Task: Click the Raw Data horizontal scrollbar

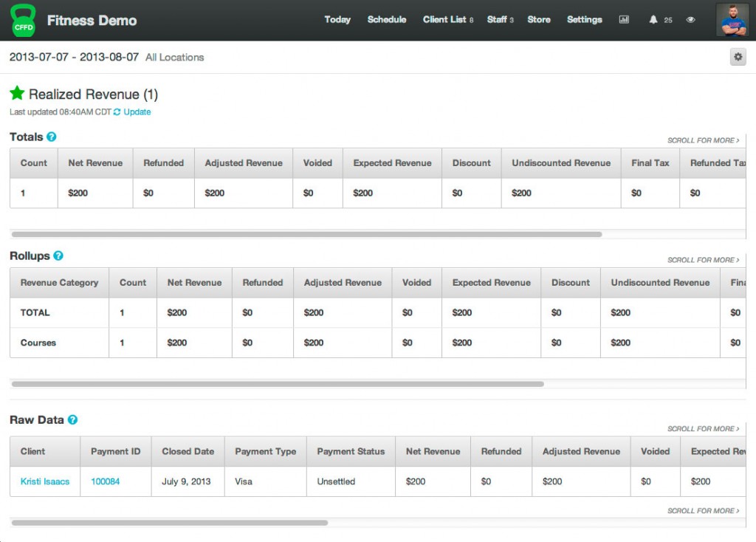Action: pos(170,523)
